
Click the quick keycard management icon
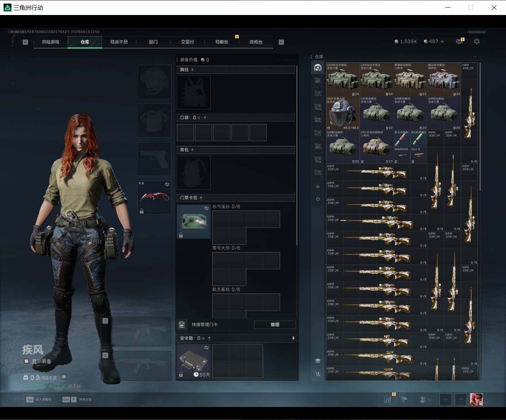182,324
